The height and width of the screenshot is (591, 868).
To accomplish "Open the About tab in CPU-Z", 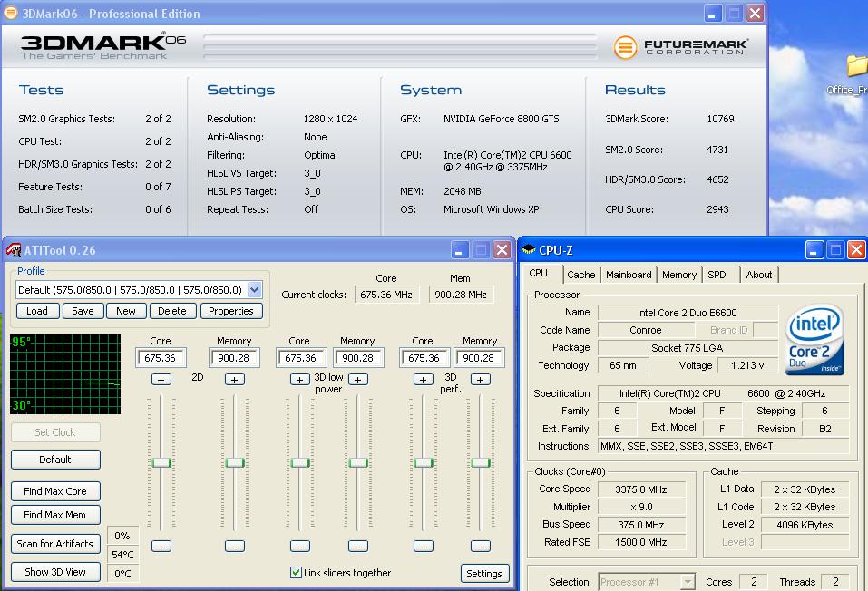I will coord(759,275).
